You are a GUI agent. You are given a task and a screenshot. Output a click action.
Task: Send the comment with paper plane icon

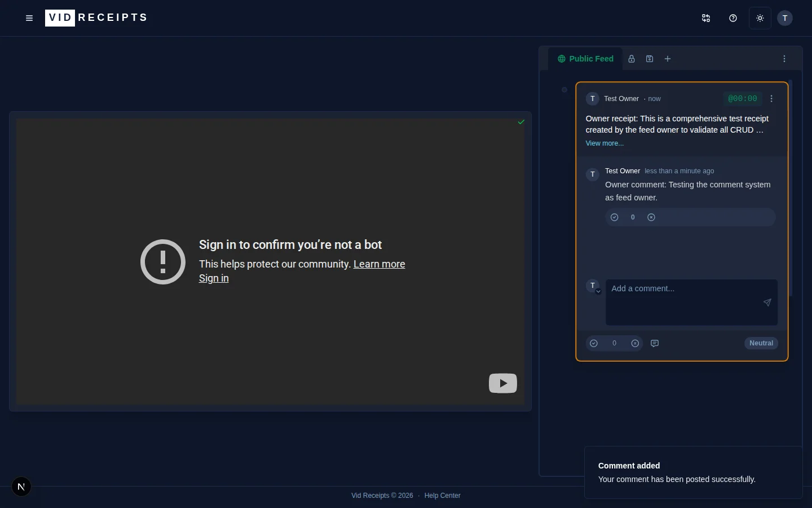pos(767,303)
